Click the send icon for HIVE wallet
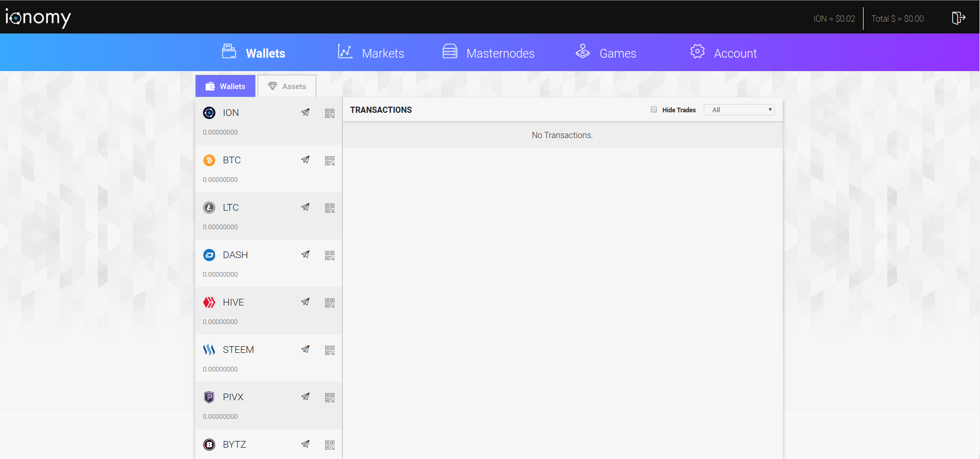The width and height of the screenshot is (980, 459). (x=306, y=302)
